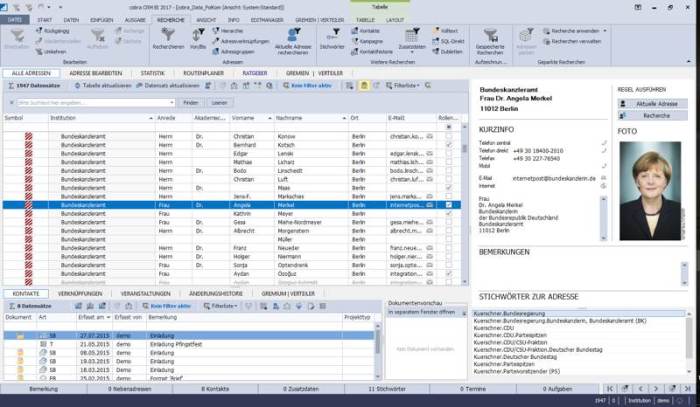Image resolution: width=700 pixels, height=407 pixels.
Task: Toggle the Rollen checkbox for Angela Merkel
Action: point(448,205)
